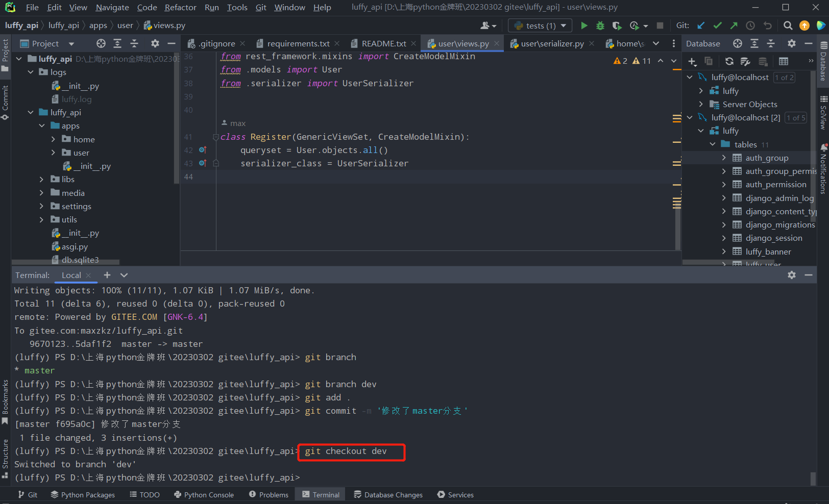Open the Refactor menu
The width and height of the screenshot is (829, 504).
[x=180, y=7]
